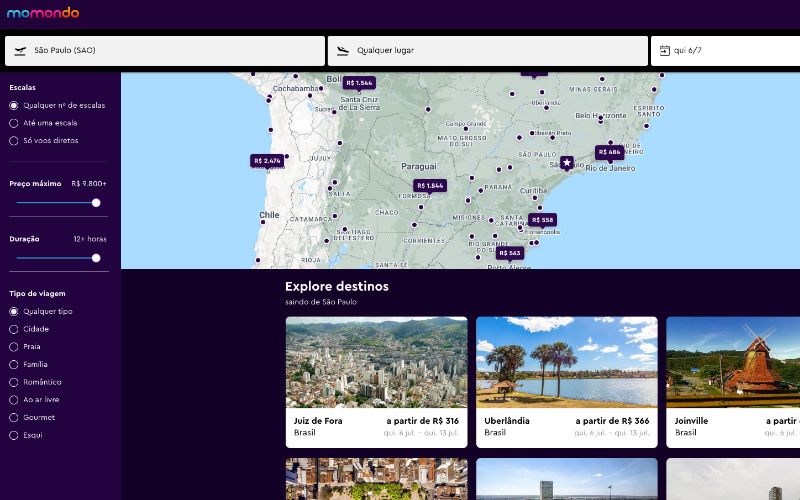Select 'Praia' trip type
The height and width of the screenshot is (500, 800).
[25, 346]
